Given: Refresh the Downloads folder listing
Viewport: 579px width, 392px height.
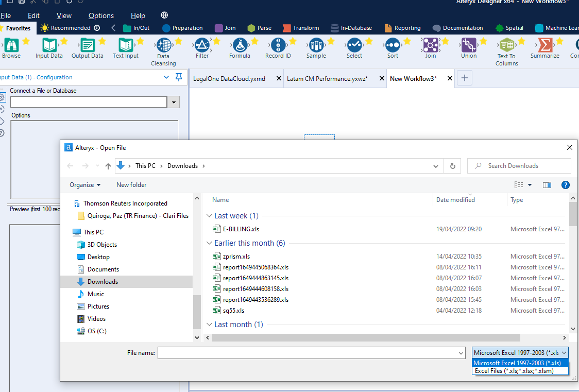Looking at the screenshot, I should [452, 166].
